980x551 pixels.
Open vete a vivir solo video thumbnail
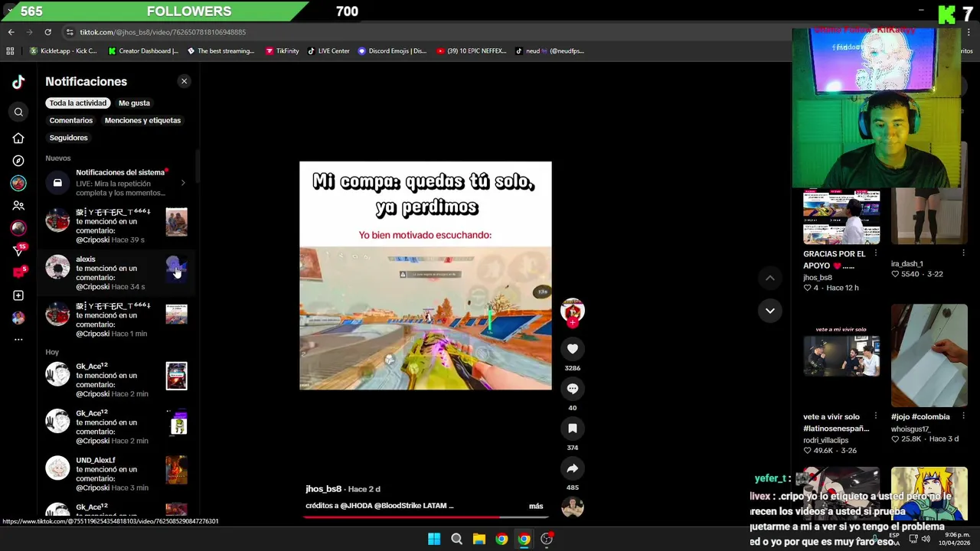841,356
